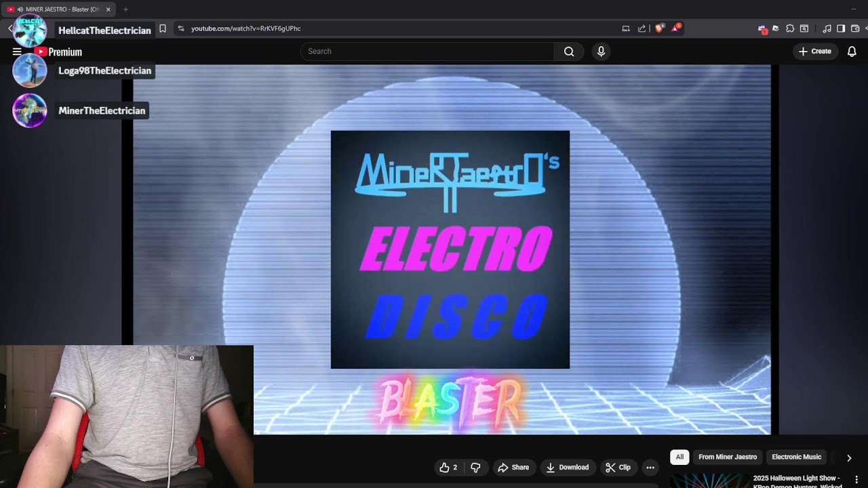This screenshot has height=488, width=868.
Task: Click the extension icon with red badge
Action: pos(762,29)
